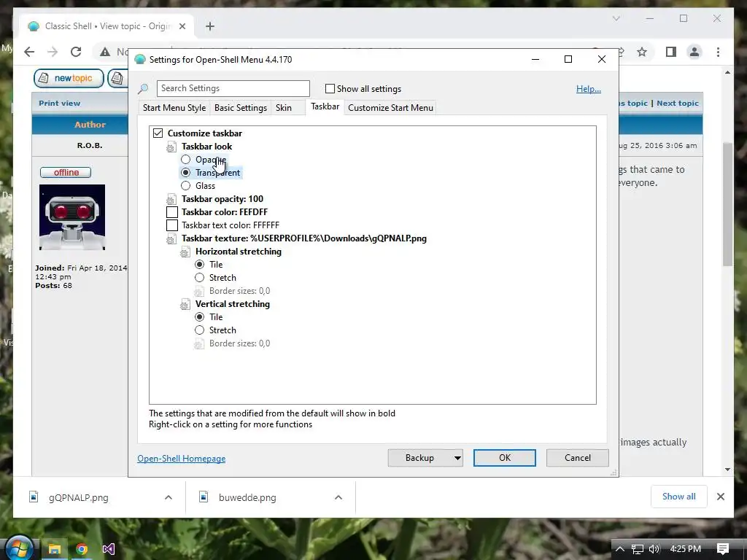This screenshot has height=560, width=747.
Task: Click the magnifier icon beside Search Settings
Action: [x=143, y=88]
